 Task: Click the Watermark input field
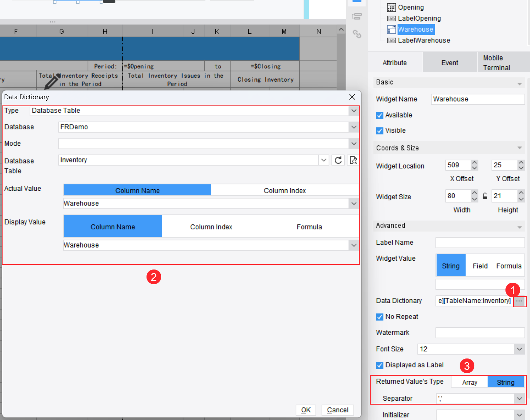click(480, 332)
